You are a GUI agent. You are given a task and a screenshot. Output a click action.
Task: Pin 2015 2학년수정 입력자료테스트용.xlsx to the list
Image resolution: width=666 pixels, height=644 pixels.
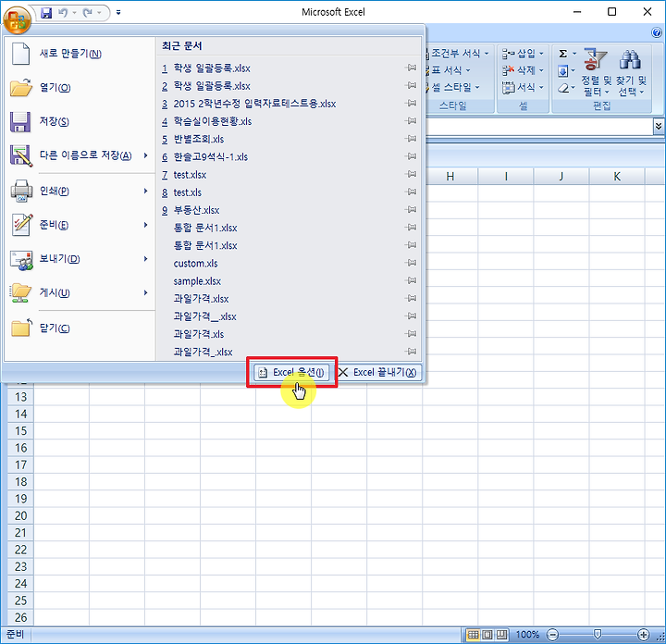coord(411,104)
